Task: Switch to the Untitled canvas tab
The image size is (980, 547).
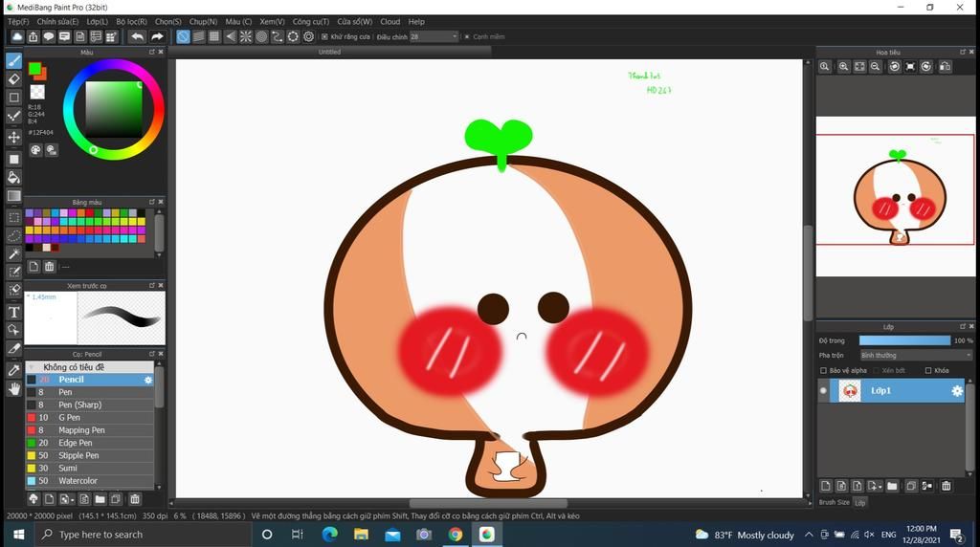Action: click(x=329, y=52)
